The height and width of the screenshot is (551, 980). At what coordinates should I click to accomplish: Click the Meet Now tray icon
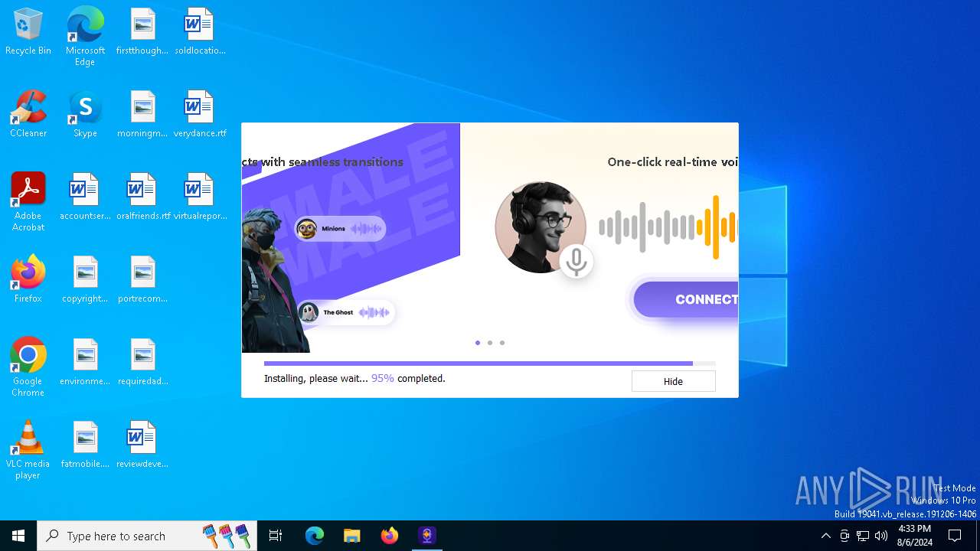[x=844, y=536]
